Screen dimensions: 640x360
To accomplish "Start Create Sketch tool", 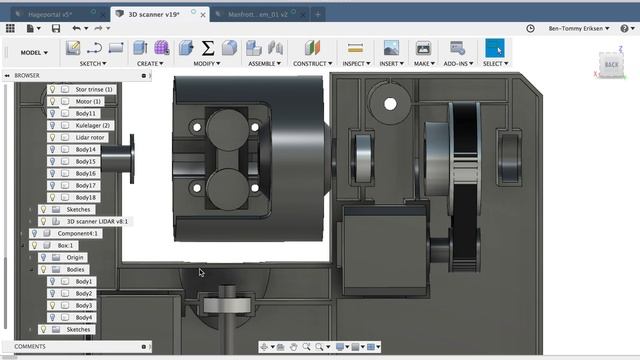I will click(73, 48).
